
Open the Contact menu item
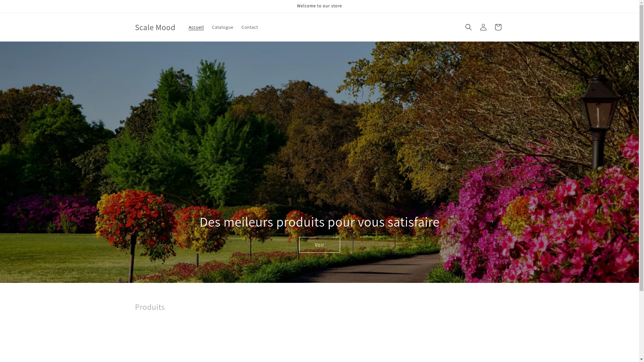click(250, 27)
